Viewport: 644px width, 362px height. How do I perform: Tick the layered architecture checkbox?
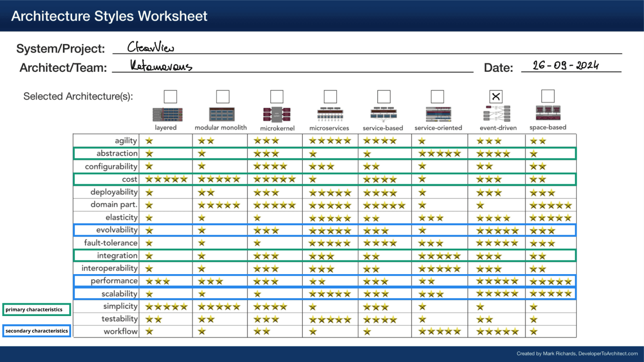(x=170, y=97)
